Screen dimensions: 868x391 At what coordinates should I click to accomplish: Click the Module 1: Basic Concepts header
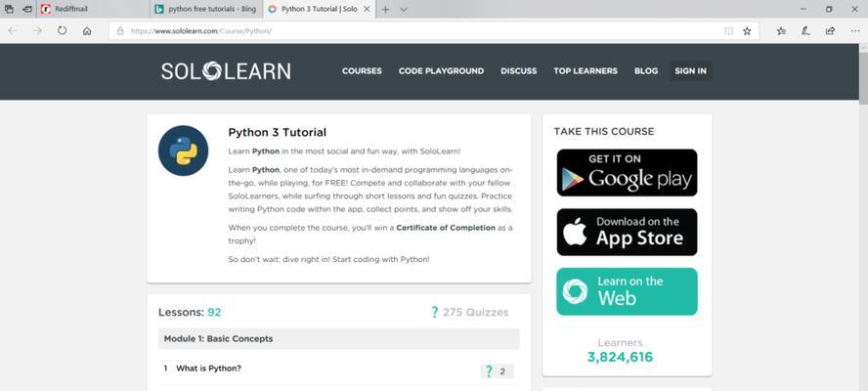339,338
